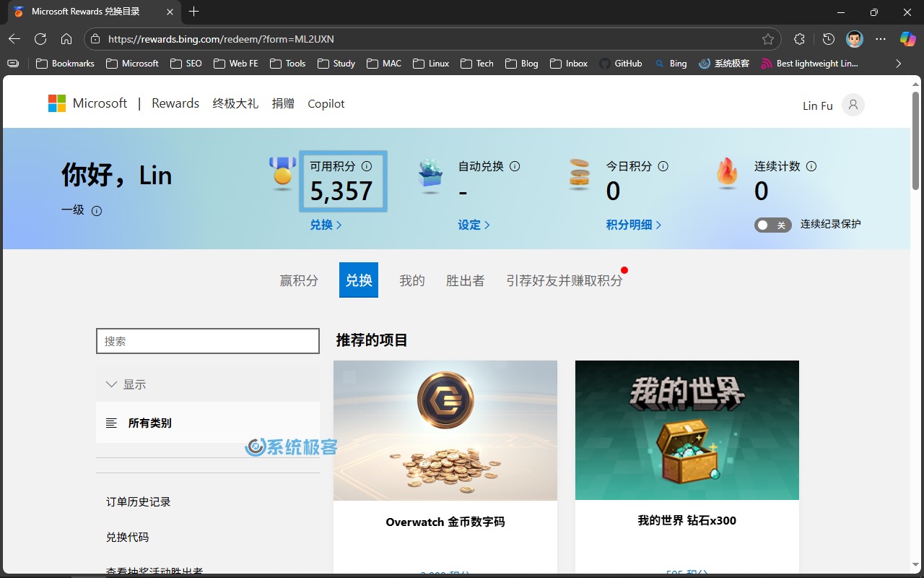Switch to the 我的 tab
The image size is (924, 578).
[x=412, y=280]
